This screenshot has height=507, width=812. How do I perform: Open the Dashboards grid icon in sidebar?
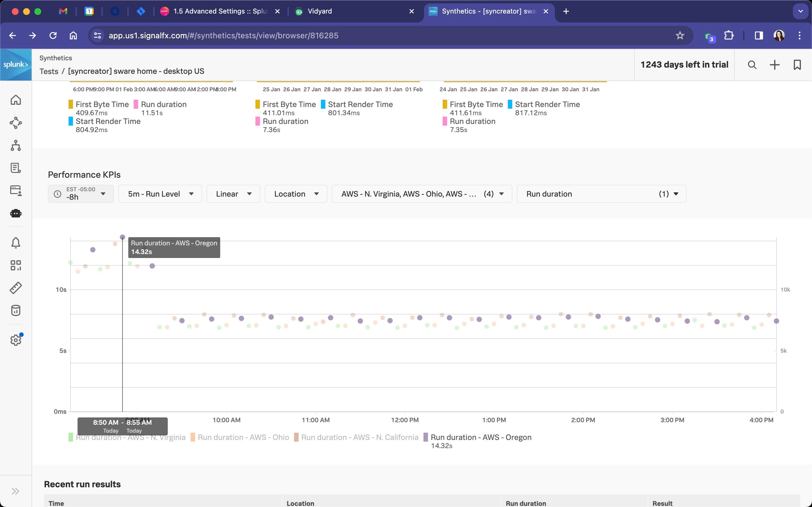(16, 265)
